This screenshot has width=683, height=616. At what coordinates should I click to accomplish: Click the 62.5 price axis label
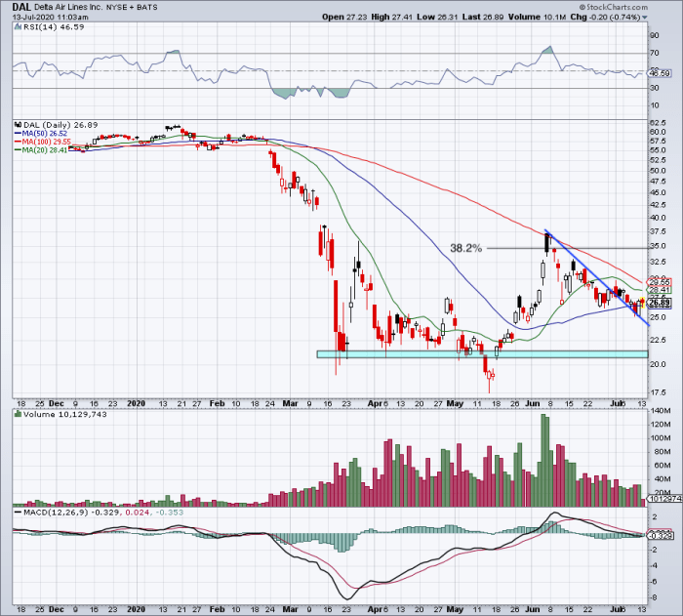(658, 123)
